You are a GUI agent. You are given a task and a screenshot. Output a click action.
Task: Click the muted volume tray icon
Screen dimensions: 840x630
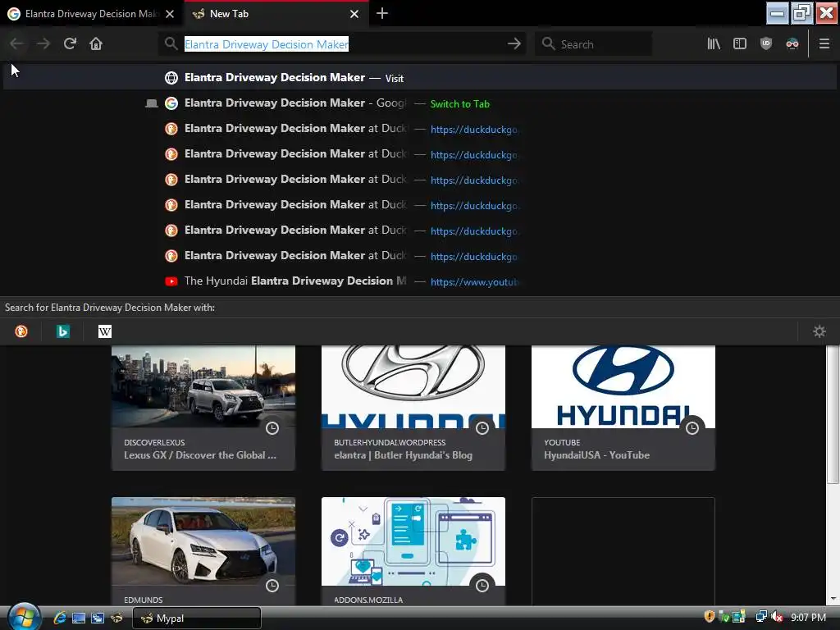(777, 617)
